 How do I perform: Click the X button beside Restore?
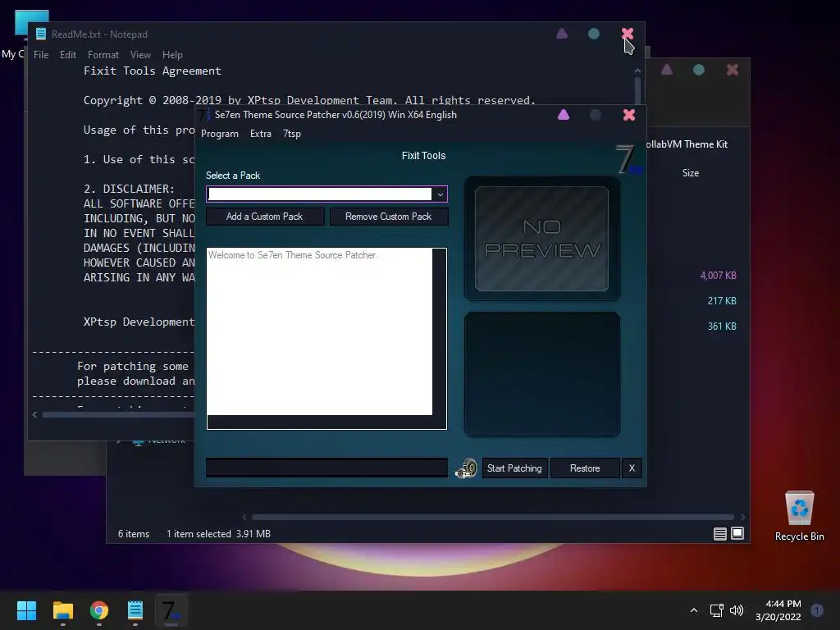pos(632,468)
